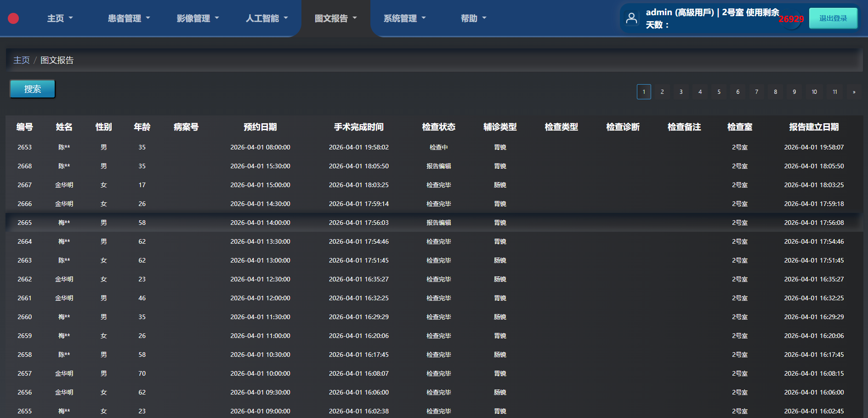Click the 编号 column header
Viewport: 868px width, 418px height.
click(25, 127)
